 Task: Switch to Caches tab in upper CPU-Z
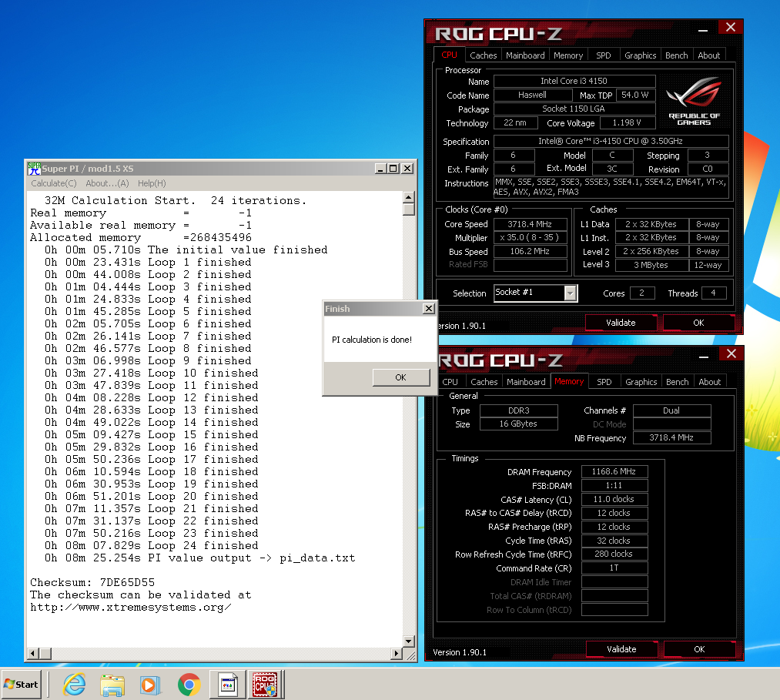click(x=483, y=55)
